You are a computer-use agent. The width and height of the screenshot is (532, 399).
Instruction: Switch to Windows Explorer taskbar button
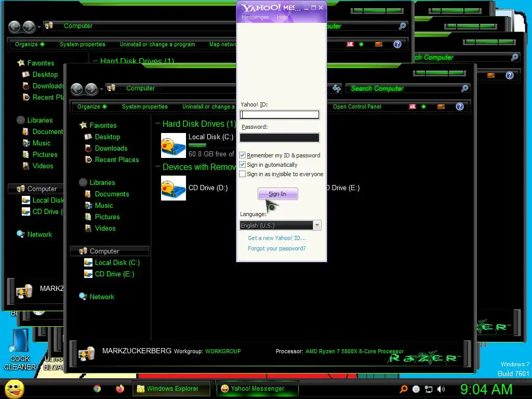coord(171,389)
